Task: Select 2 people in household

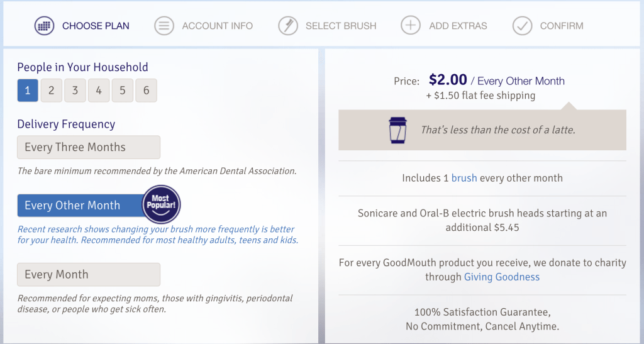Action: click(x=52, y=91)
